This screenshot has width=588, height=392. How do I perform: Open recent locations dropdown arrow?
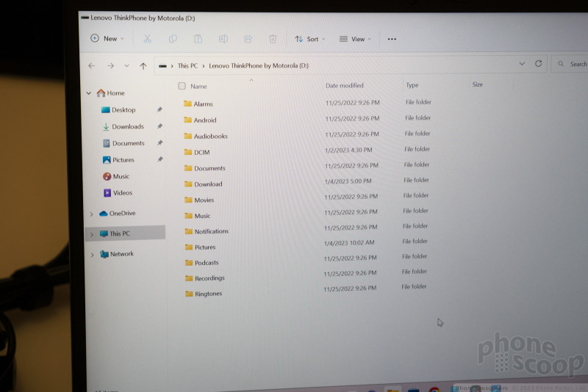point(126,66)
